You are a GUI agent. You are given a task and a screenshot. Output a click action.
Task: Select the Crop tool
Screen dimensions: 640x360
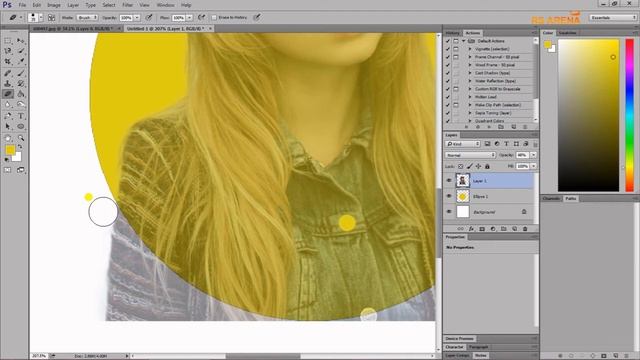tap(8, 61)
